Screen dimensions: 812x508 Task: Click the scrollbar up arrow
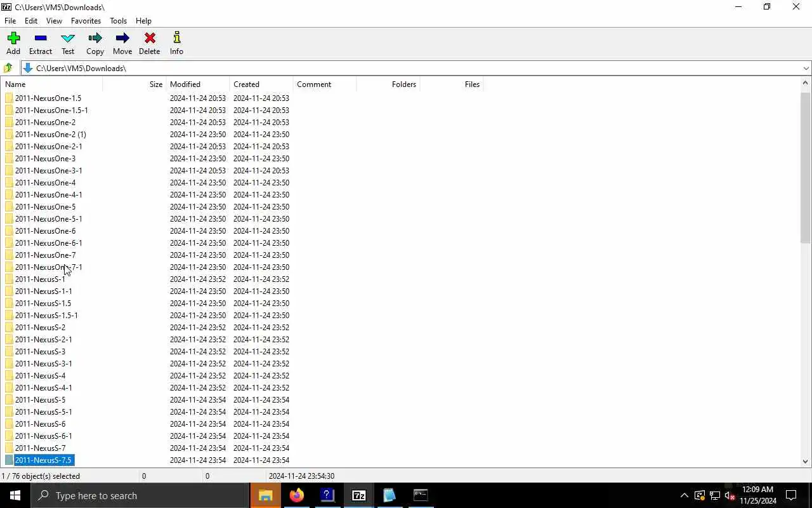click(806, 83)
